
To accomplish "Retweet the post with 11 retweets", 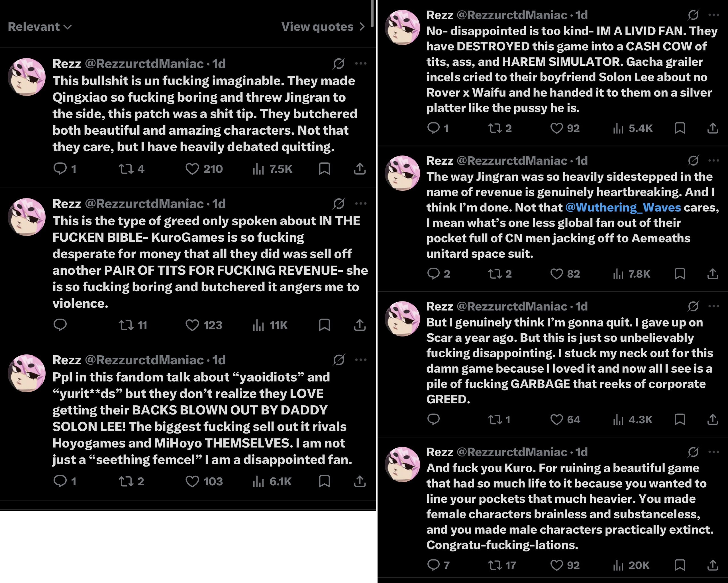I will tap(126, 325).
